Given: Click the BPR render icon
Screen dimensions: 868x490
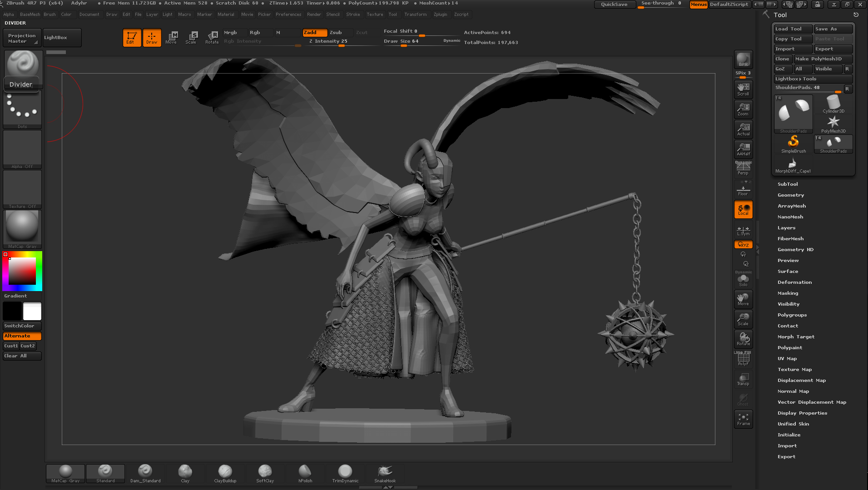Looking at the screenshot, I should [743, 59].
